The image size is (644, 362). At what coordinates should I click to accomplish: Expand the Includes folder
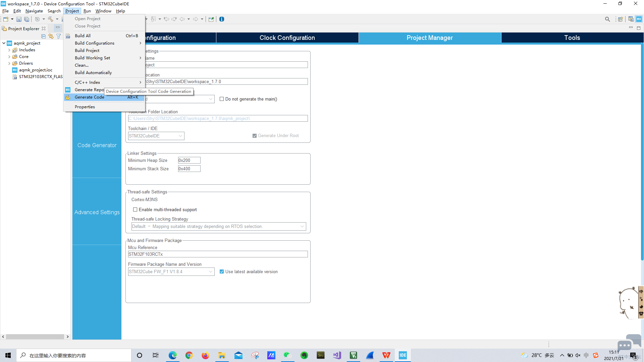(x=9, y=50)
